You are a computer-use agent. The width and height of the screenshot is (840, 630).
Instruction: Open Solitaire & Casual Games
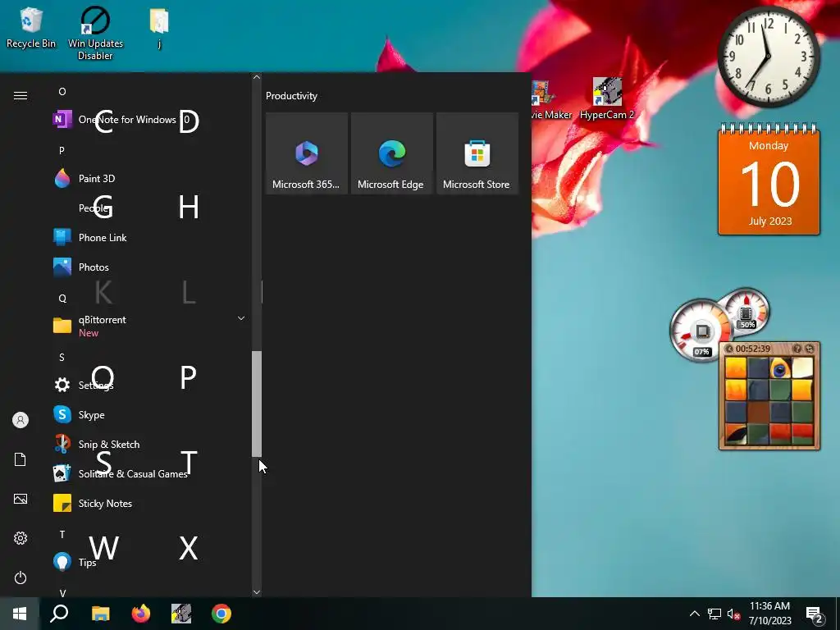coord(149,473)
